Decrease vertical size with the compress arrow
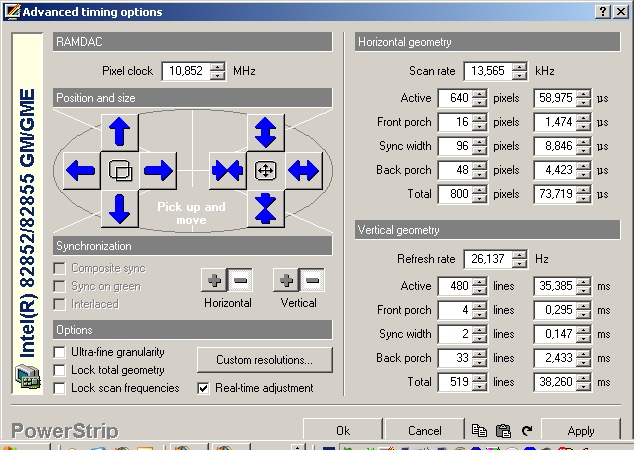This screenshot has height=450, width=634. [266, 209]
